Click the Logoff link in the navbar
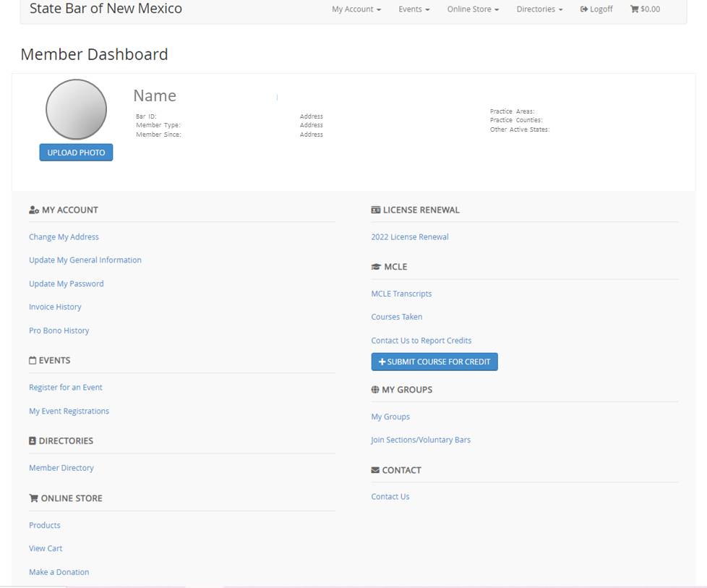Screen dimensions: 707x588 tap(596, 9)
